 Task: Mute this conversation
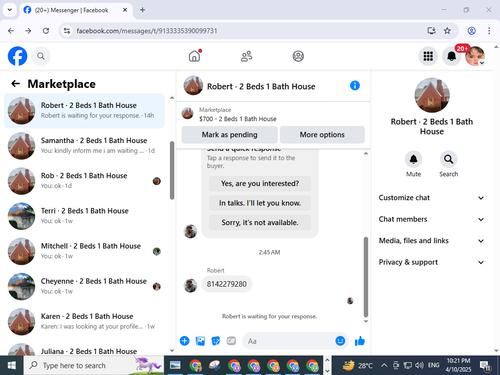click(413, 159)
